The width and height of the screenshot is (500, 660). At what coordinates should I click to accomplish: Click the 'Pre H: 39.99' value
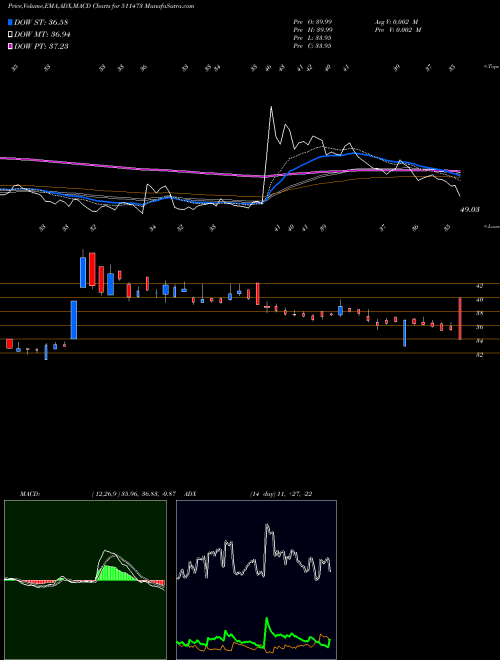pos(313,30)
